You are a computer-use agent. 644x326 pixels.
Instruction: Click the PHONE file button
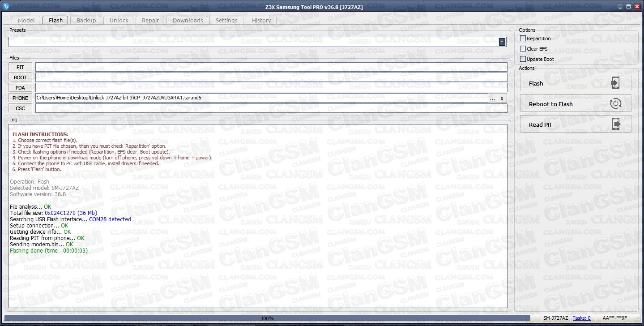20,98
